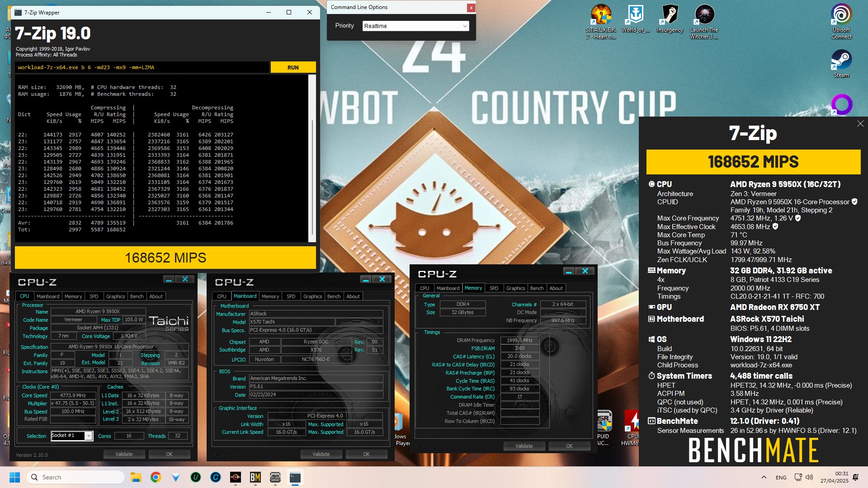Close the BenchMate 7-Zip result panel
Image resolution: width=868 pixels, height=488 pixels.
click(x=860, y=124)
